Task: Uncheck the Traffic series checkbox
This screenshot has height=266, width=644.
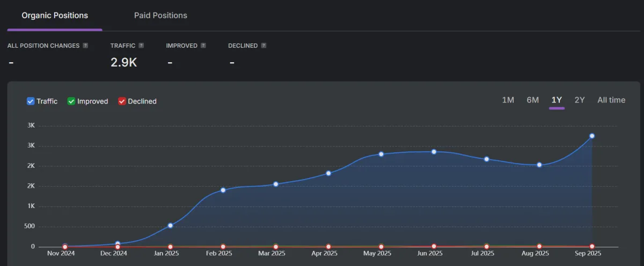Action: pyautogui.click(x=31, y=101)
